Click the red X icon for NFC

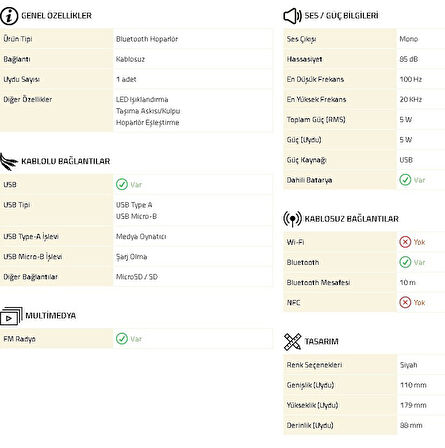(x=405, y=302)
